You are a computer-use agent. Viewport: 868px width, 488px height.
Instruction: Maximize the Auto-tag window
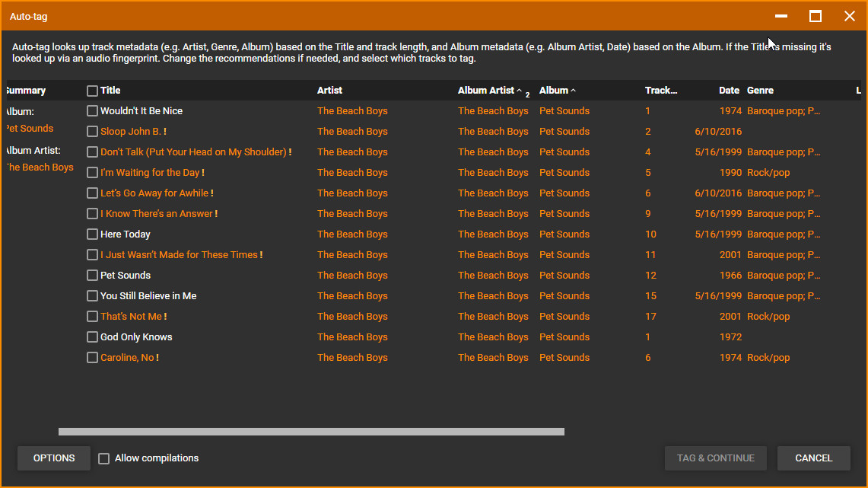pos(816,16)
